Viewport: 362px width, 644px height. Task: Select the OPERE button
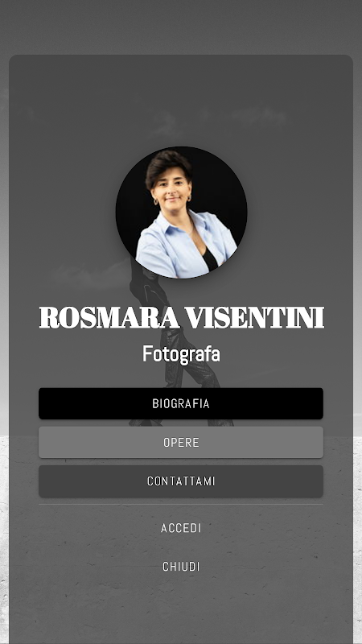181,442
